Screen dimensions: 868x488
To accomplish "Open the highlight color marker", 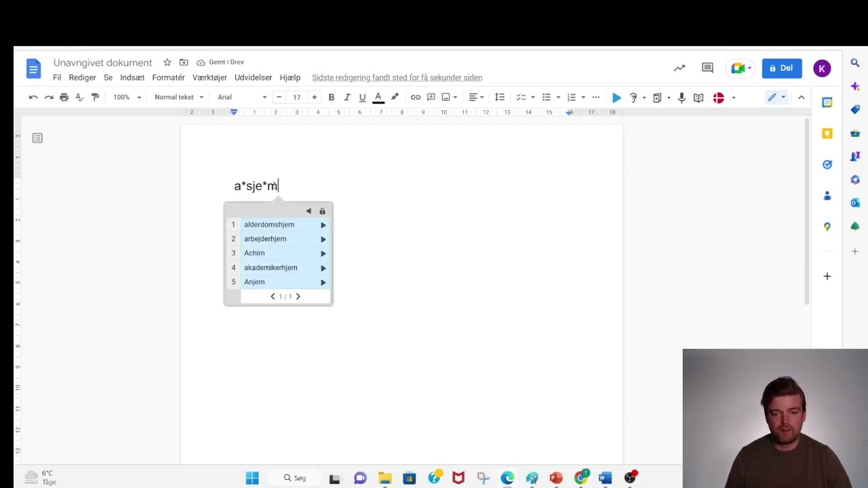I will (395, 98).
